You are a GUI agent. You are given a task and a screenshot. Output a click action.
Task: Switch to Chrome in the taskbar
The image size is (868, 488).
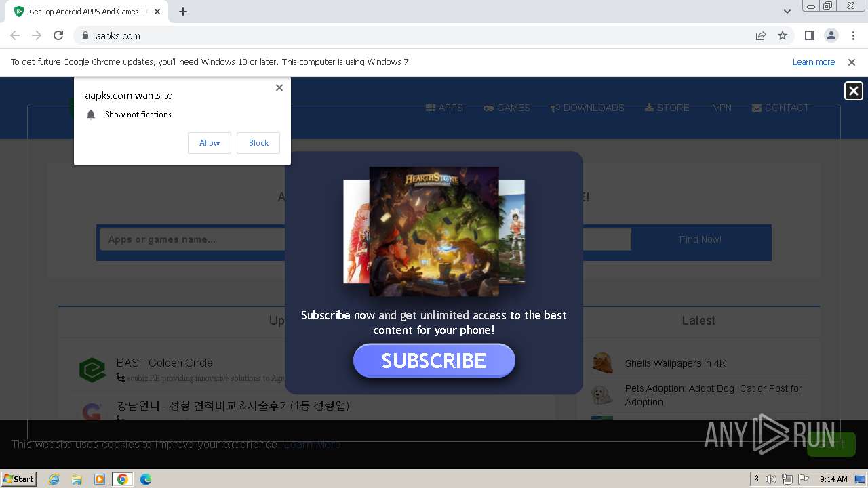pos(123,479)
